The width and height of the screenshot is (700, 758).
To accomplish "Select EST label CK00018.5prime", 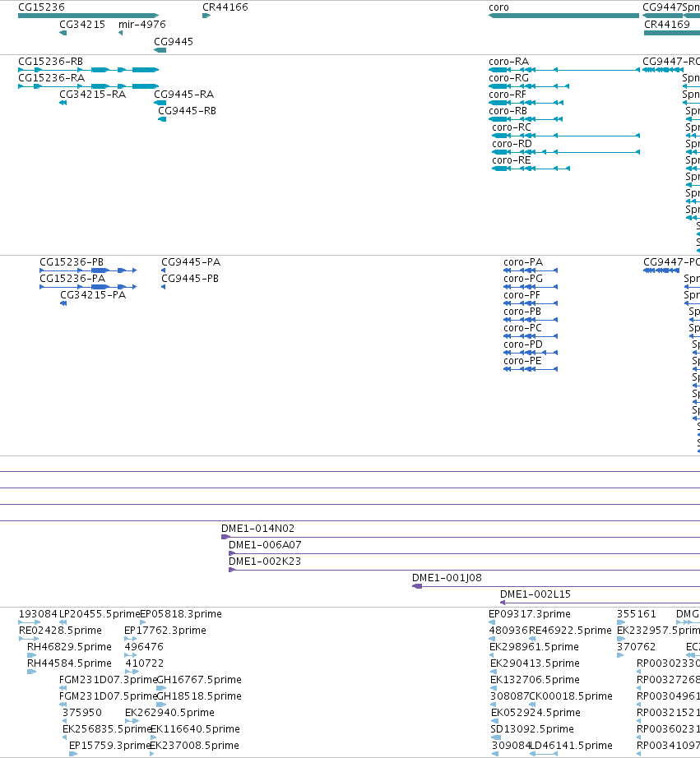I will click(x=571, y=696).
